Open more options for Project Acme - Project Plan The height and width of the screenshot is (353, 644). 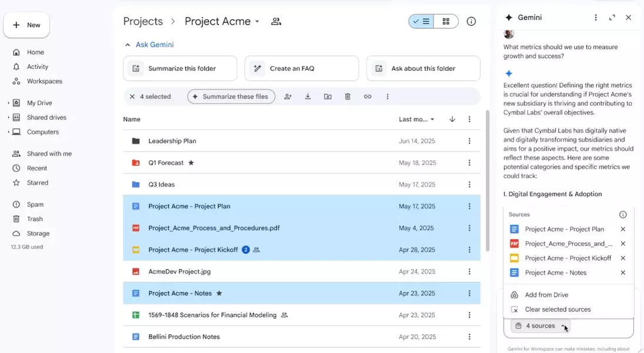(469, 207)
